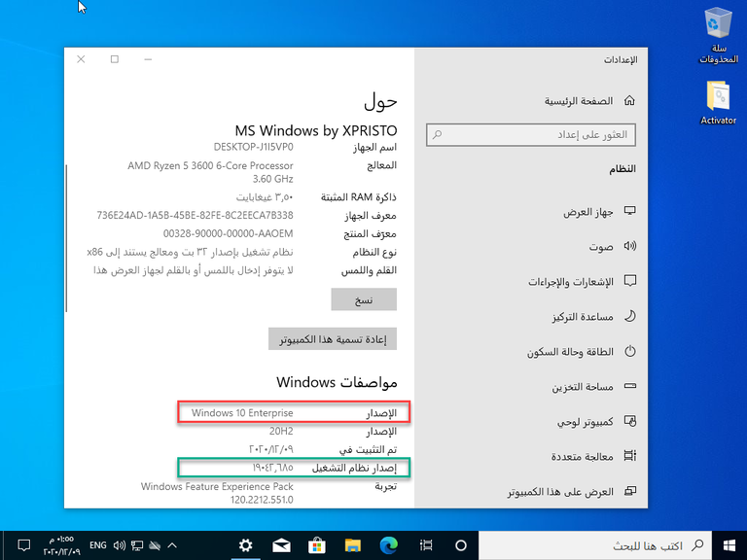Click the About page vertical scrollbar
747x560 pixels.
click(67, 238)
